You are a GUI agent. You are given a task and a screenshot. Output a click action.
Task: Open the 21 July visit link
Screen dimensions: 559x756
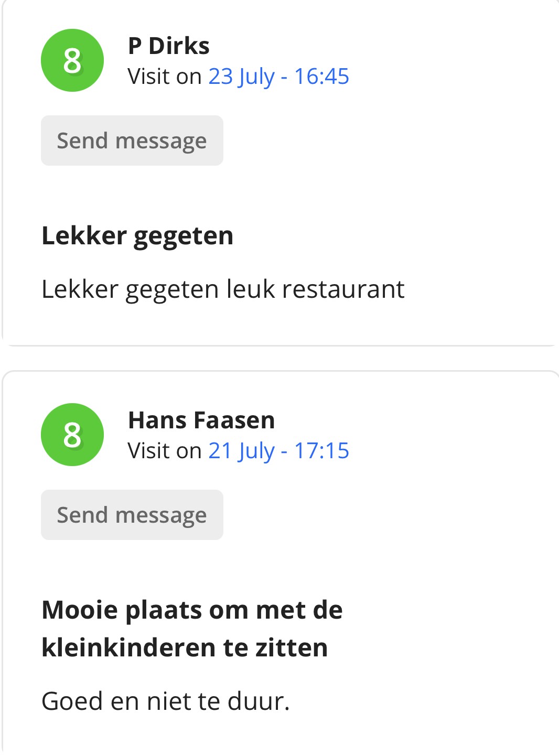click(279, 451)
